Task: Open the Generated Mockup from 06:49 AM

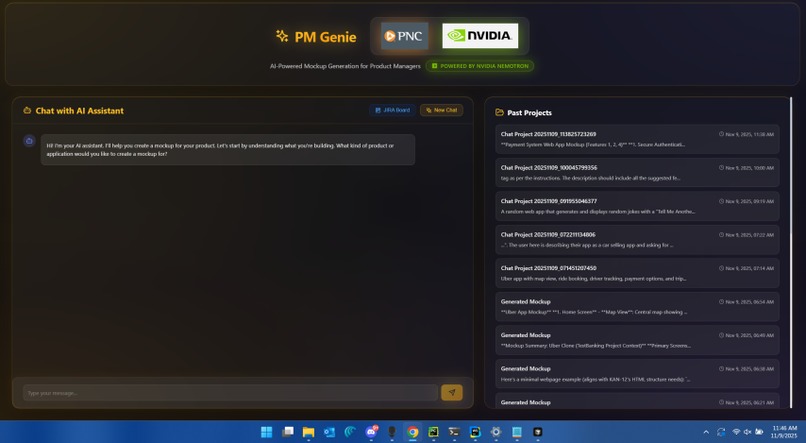Action: (x=637, y=340)
